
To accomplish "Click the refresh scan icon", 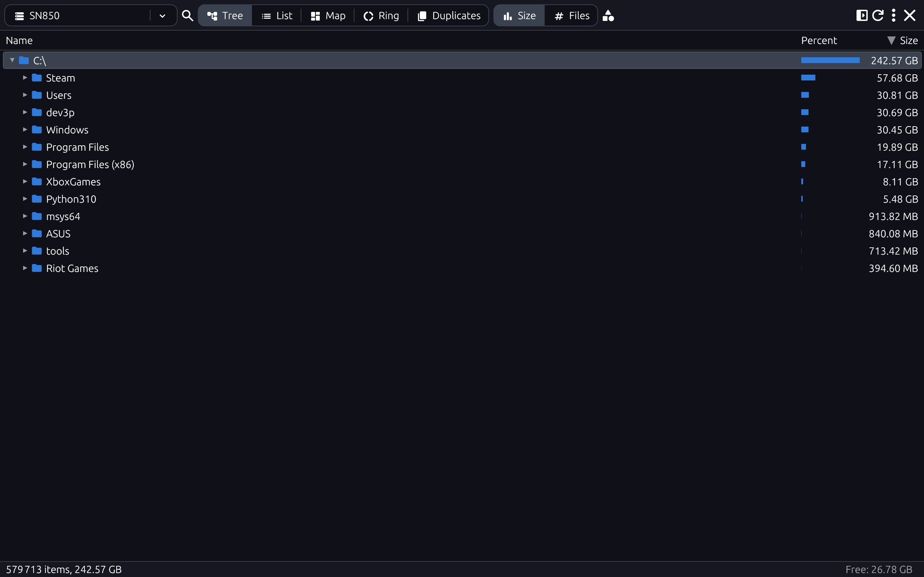I will pyautogui.click(x=878, y=16).
